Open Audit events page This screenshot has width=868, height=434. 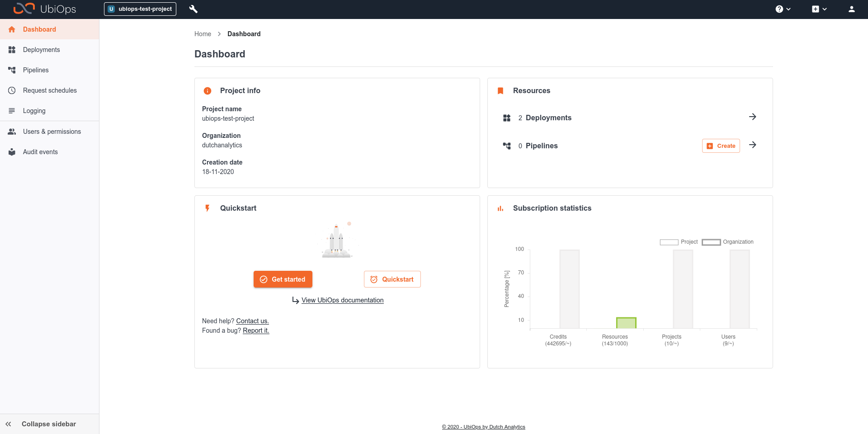pyautogui.click(x=50, y=152)
